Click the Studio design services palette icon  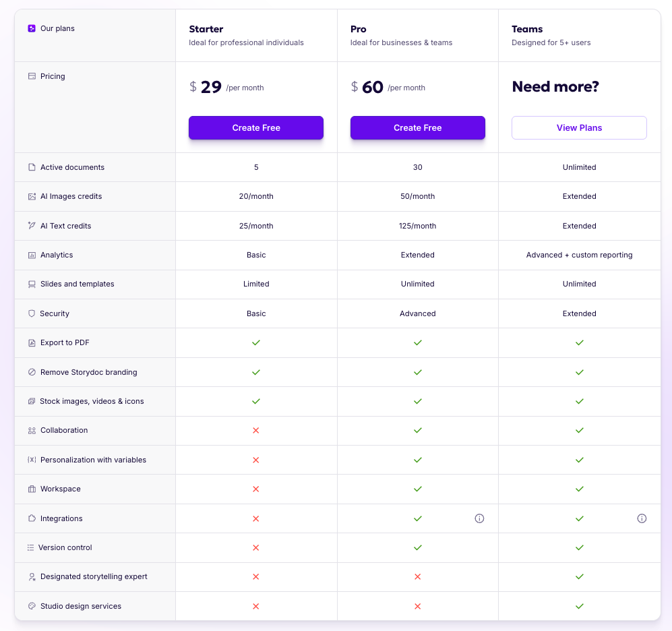pyautogui.click(x=32, y=606)
